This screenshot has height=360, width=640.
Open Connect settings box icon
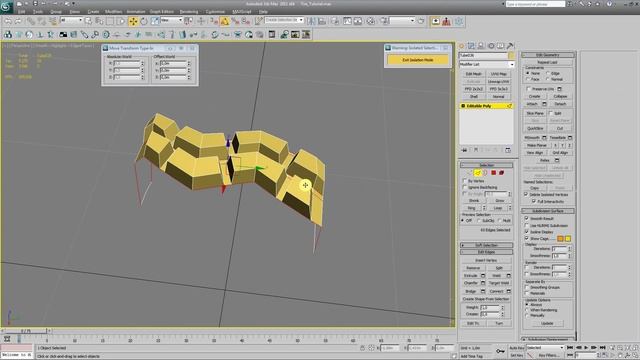(509, 291)
